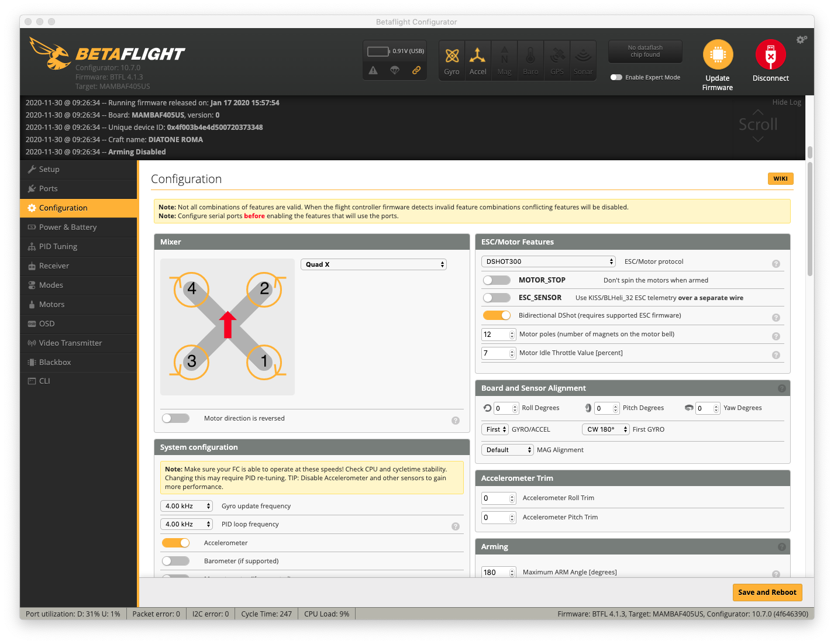Image resolution: width=834 pixels, height=644 pixels.
Task: Open the OSD tab
Action: (78, 323)
